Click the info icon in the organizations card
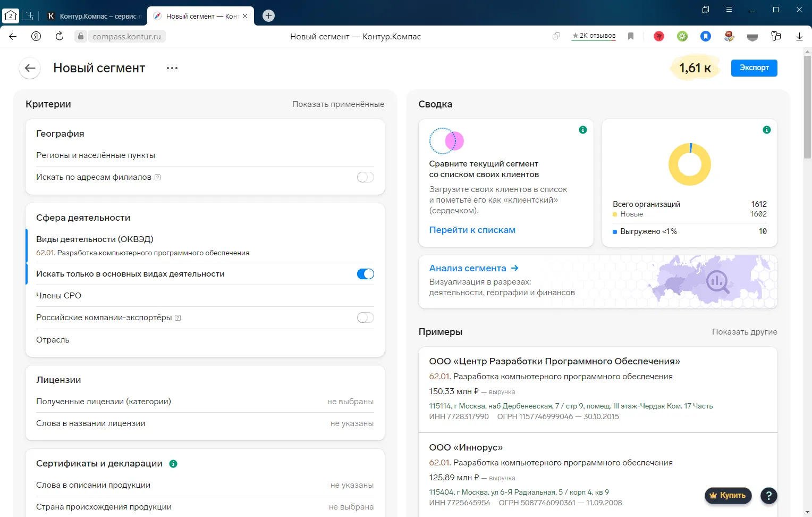The height and width of the screenshot is (517, 812). 767,130
